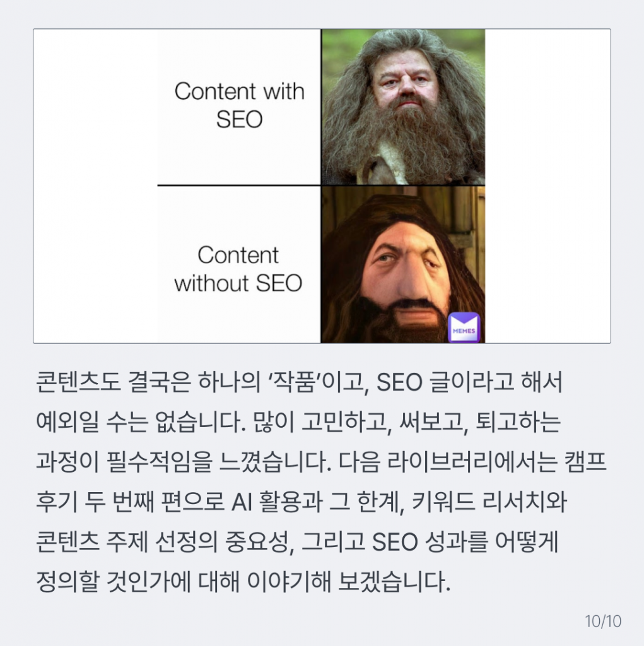Click the word "퇴고하는" in the second line
Image resolution: width=644 pixels, height=646 pixels.
(518, 422)
